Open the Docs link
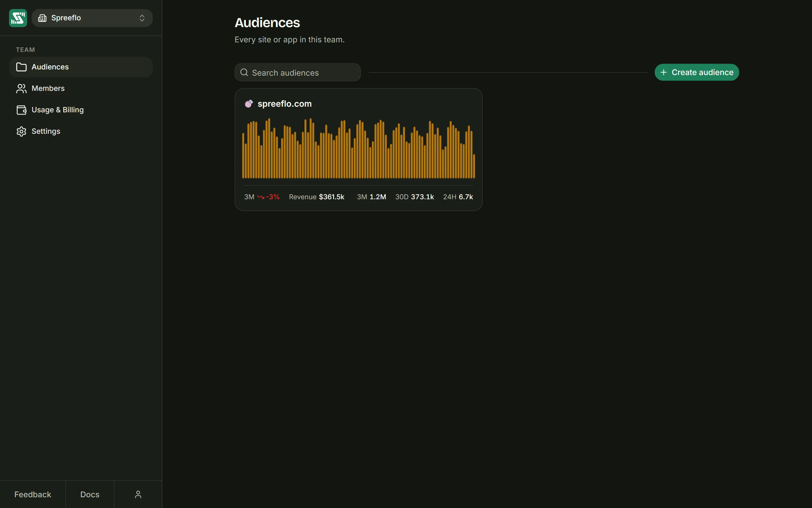 point(90,494)
